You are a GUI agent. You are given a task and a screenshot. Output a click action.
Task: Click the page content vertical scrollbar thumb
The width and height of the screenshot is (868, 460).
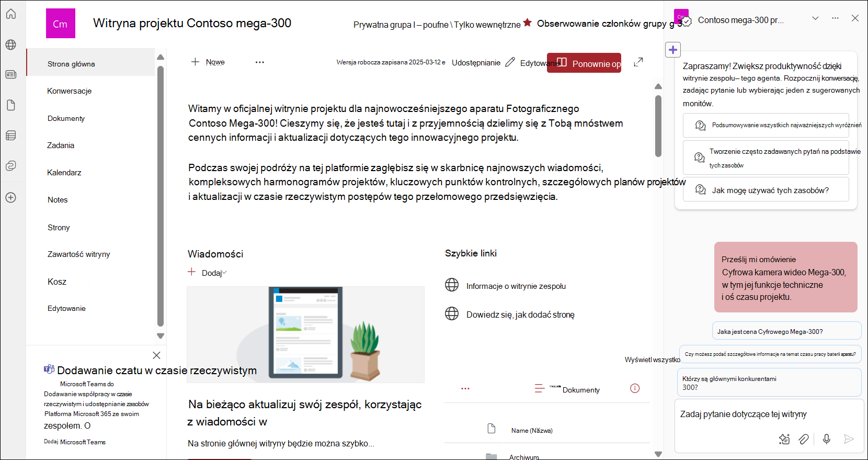658,125
